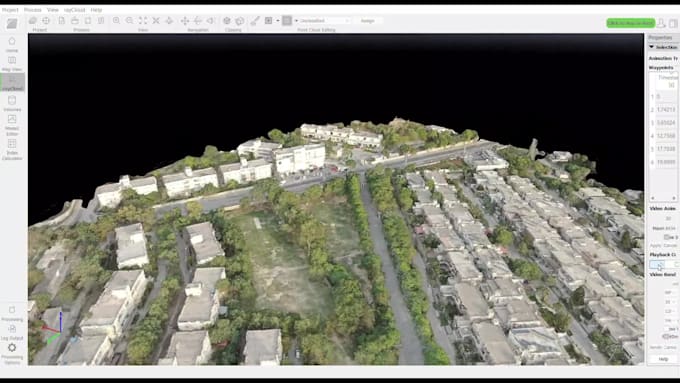Select the standard navigation mode icon

[x=185, y=20]
